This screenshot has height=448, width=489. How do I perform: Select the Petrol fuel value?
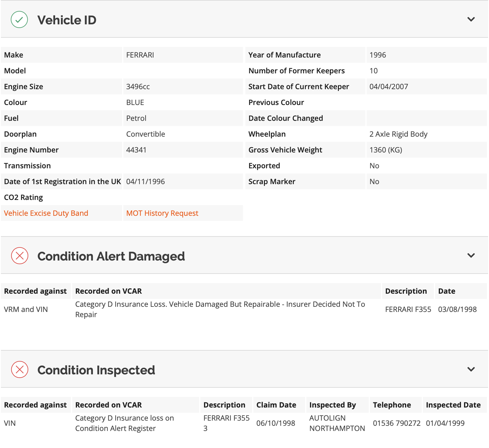136,118
